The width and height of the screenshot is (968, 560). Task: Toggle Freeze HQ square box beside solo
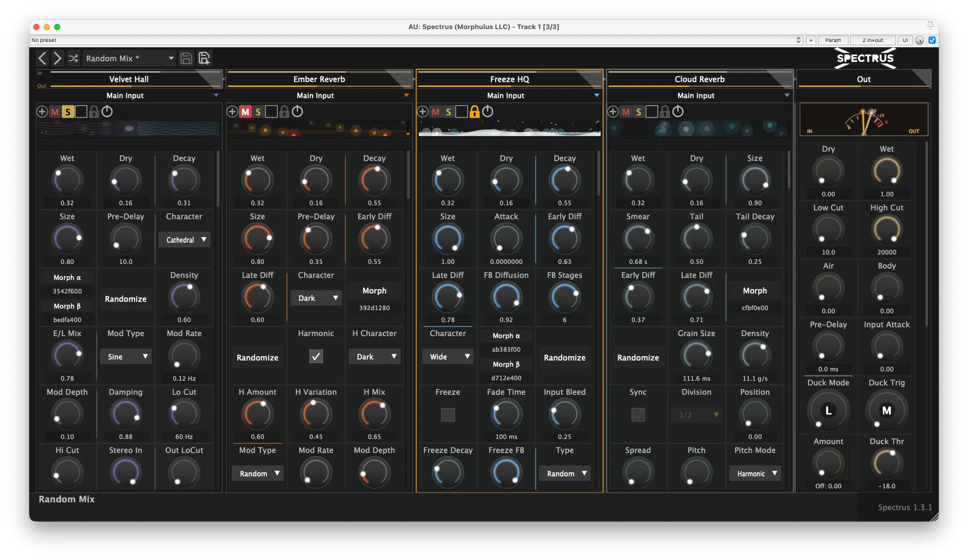[x=461, y=111]
